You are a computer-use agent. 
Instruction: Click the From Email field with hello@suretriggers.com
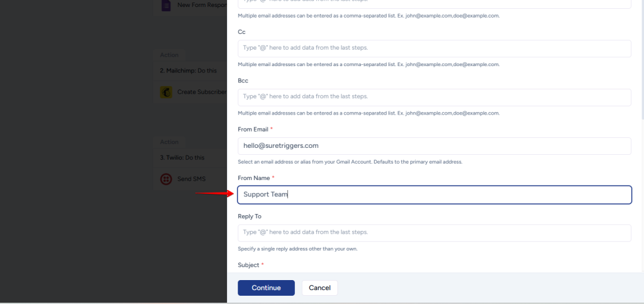click(434, 145)
